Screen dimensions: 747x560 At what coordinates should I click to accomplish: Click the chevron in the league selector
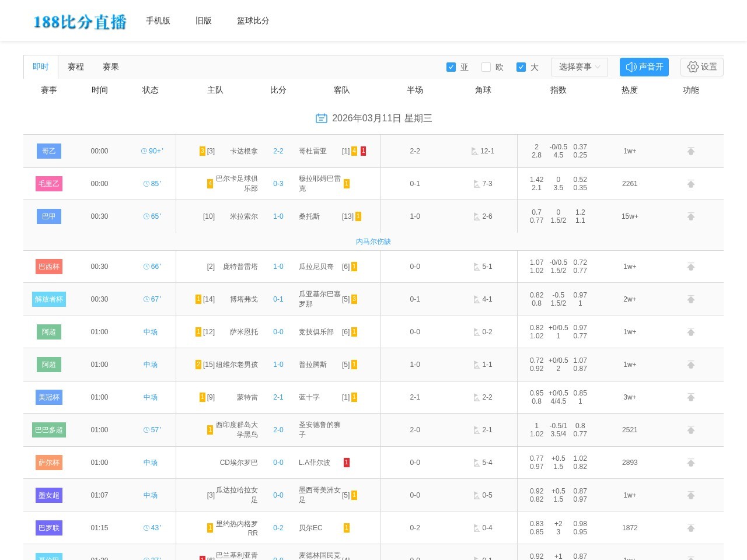coord(598,66)
